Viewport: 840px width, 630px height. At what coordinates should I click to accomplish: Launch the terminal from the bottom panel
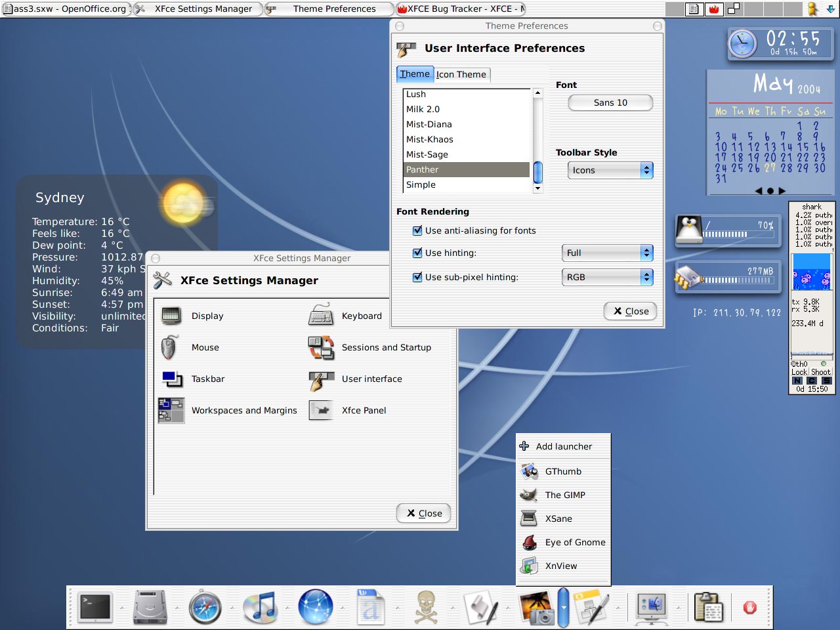point(96,607)
